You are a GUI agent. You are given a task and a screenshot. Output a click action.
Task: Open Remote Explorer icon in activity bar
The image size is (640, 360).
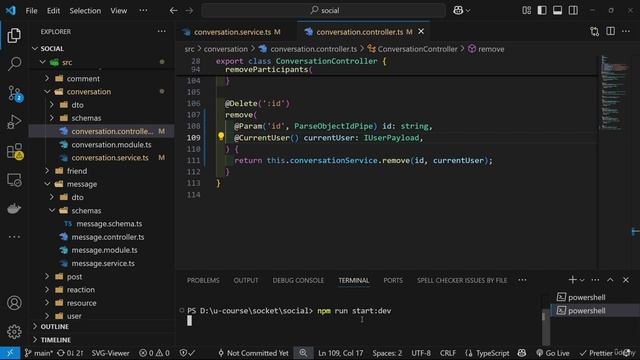(14, 180)
